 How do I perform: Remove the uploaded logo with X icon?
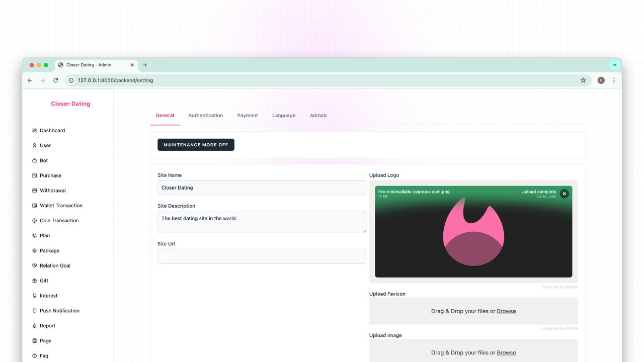click(x=564, y=194)
